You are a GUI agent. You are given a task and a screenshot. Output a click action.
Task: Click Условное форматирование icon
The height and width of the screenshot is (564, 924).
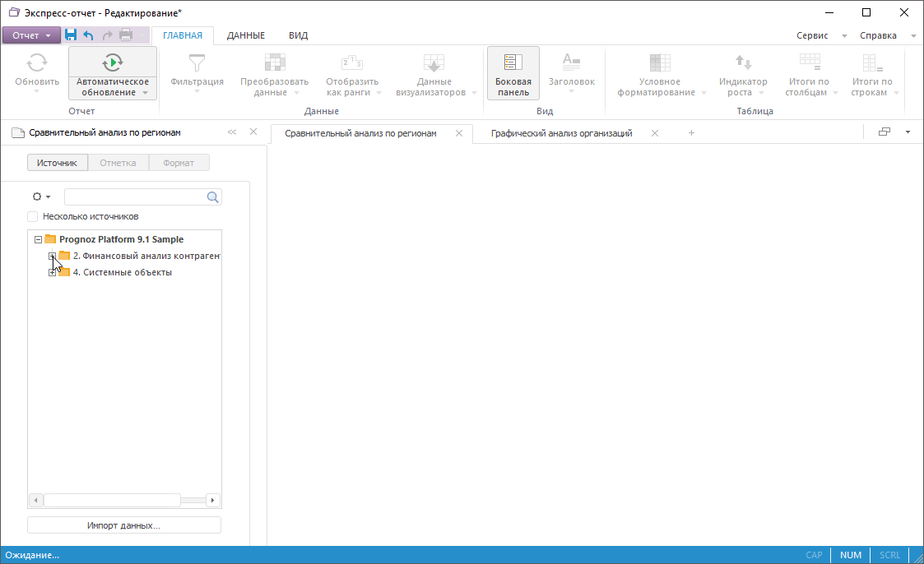(660, 62)
